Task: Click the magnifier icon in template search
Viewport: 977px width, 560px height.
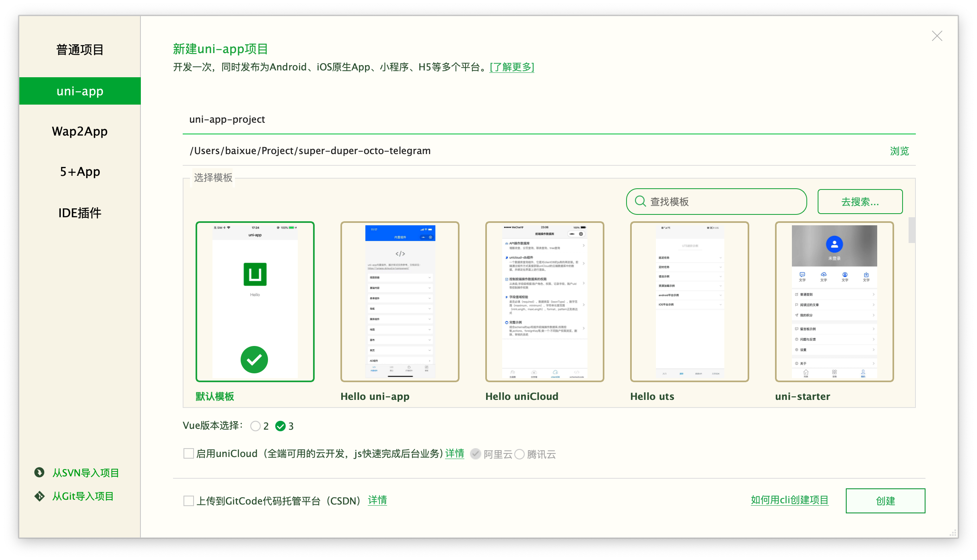Action: tap(640, 201)
